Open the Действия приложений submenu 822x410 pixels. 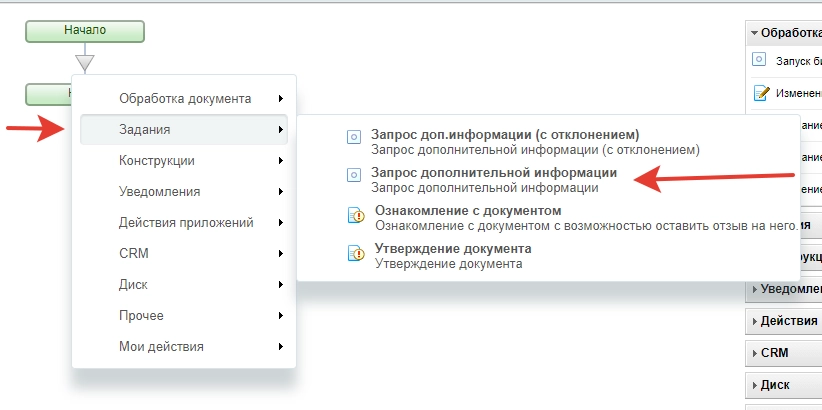[x=184, y=222]
